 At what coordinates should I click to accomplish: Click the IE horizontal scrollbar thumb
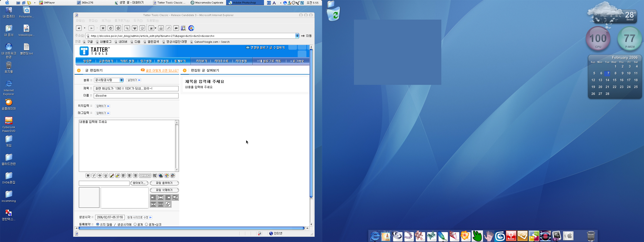click(192, 228)
